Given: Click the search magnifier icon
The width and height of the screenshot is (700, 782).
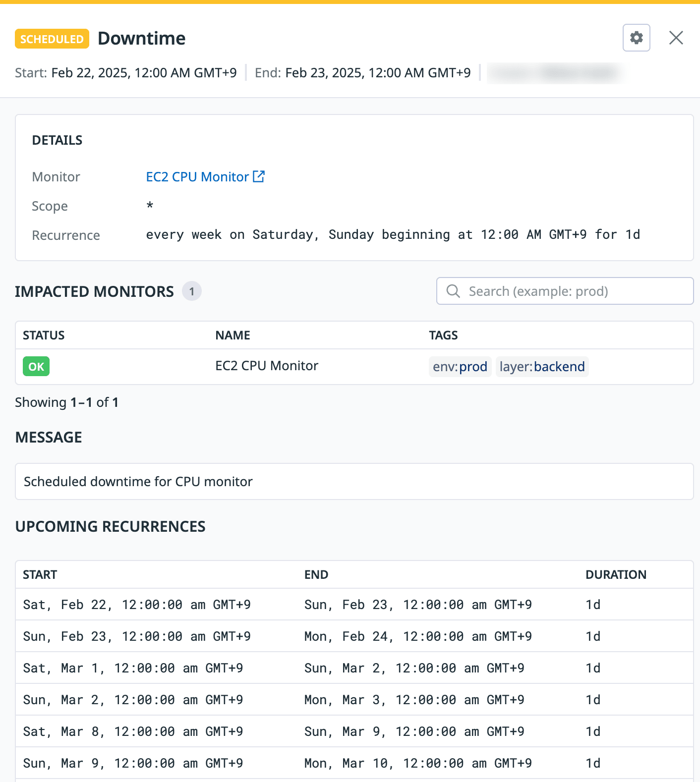Looking at the screenshot, I should point(453,291).
